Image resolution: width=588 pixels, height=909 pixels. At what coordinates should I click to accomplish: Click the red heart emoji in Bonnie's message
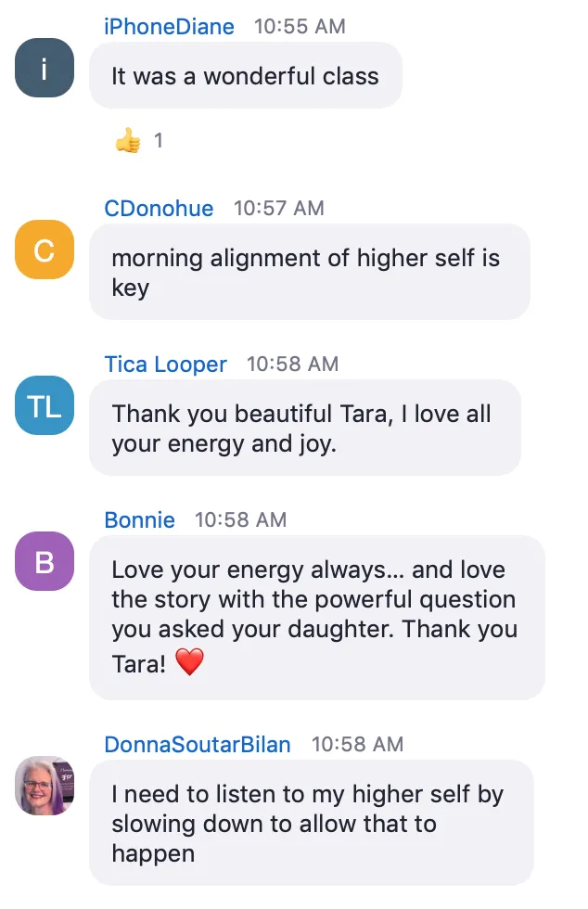[189, 662]
